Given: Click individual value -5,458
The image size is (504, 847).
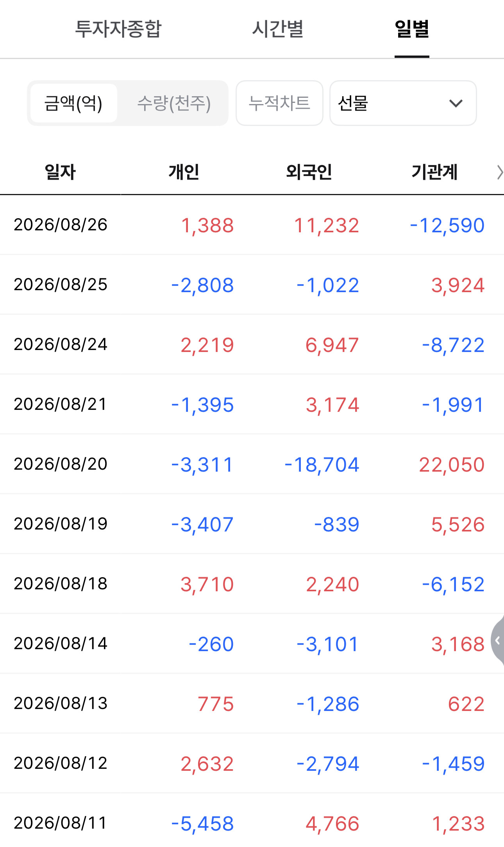Looking at the screenshot, I should (x=202, y=824).
